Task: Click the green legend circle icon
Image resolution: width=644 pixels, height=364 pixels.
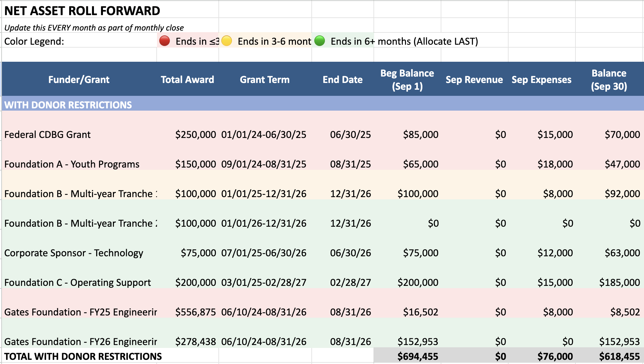Action: [x=319, y=41]
